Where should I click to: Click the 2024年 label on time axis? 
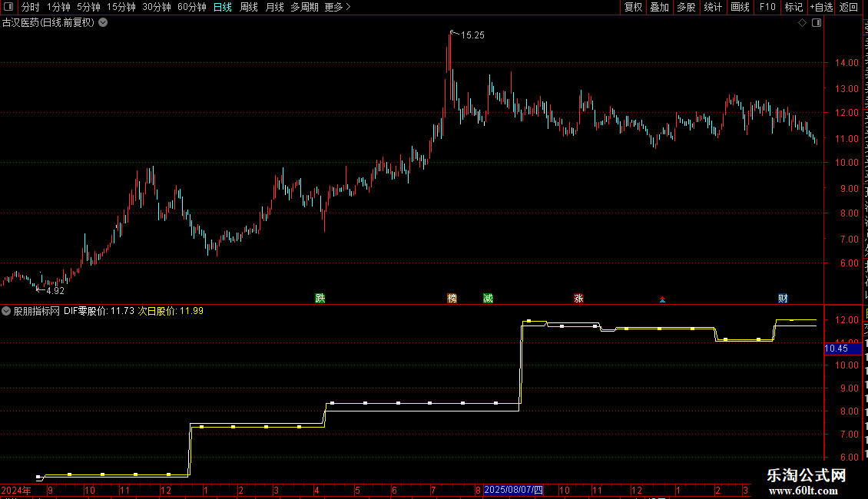coord(16,490)
